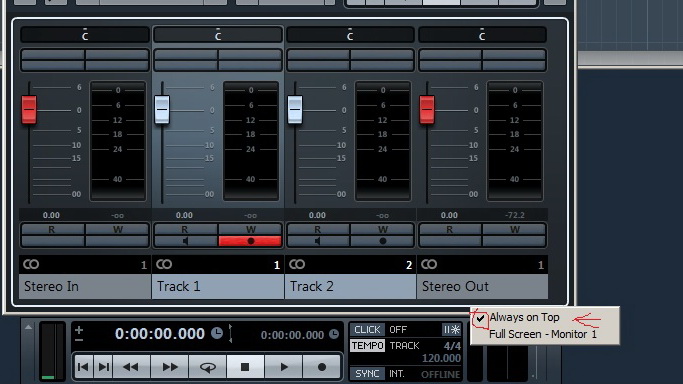The height and width of the screenshot is (384, 683).
Task: Click the stereo icon on Track 1
Action: 164,264
